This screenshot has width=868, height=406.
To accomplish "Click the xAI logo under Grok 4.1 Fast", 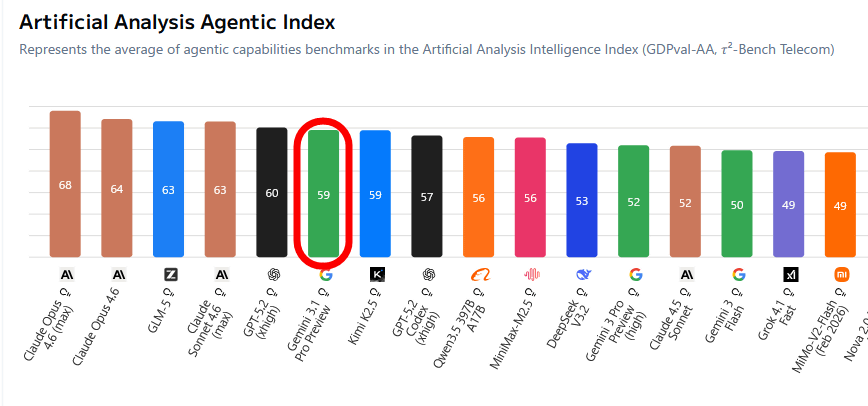I will (790, 274).
